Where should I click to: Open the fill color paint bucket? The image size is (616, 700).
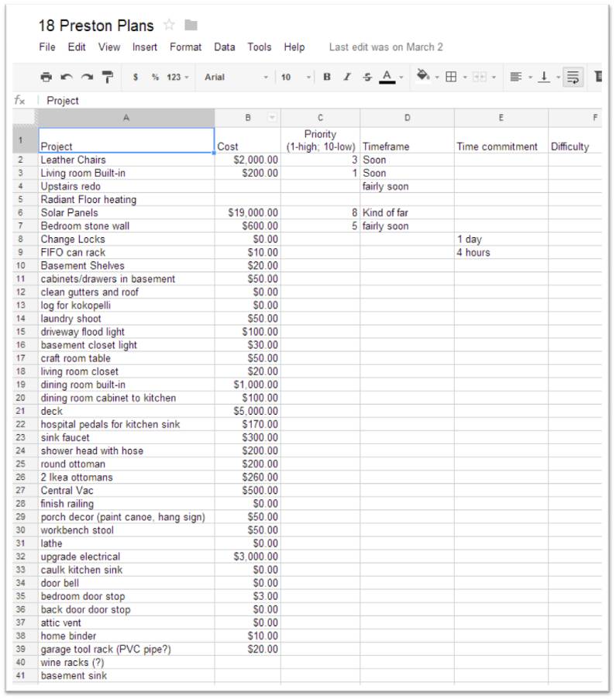[423, 76]
